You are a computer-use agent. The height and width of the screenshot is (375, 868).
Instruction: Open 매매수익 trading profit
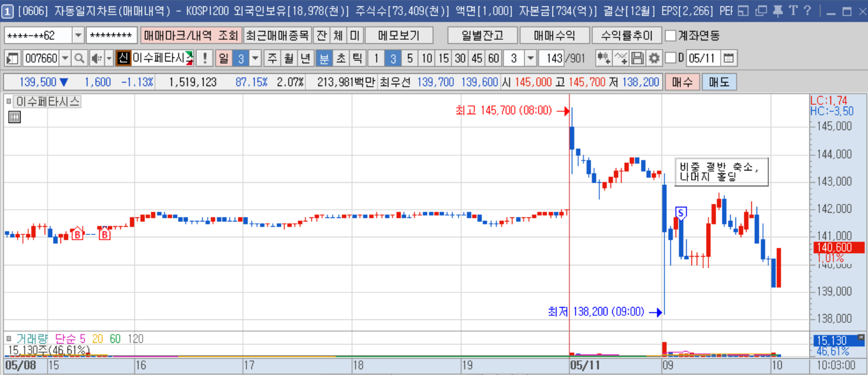click(554, 35)
